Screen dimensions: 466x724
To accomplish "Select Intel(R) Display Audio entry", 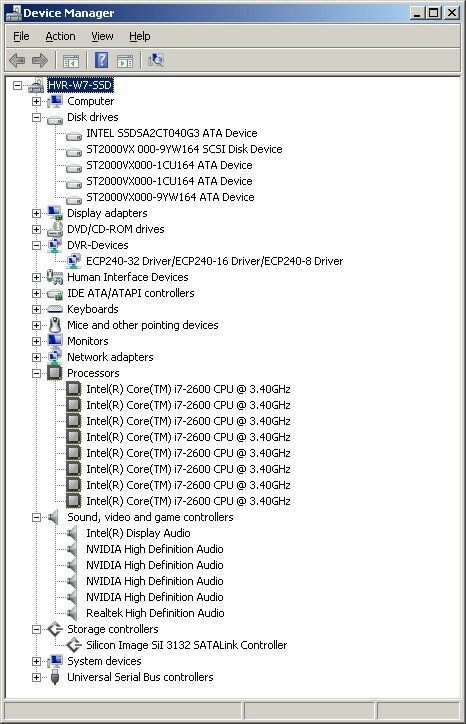I will [138, 533].
